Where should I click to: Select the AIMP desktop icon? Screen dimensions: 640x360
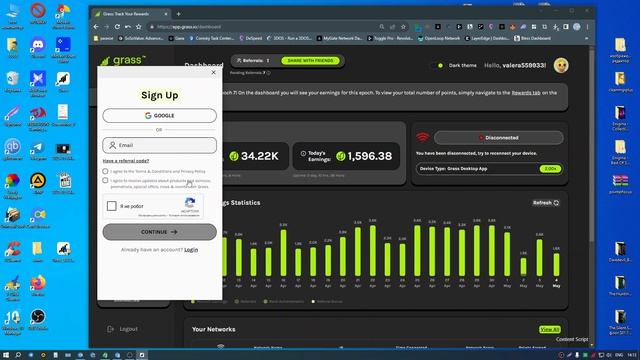tap(38, 183)
